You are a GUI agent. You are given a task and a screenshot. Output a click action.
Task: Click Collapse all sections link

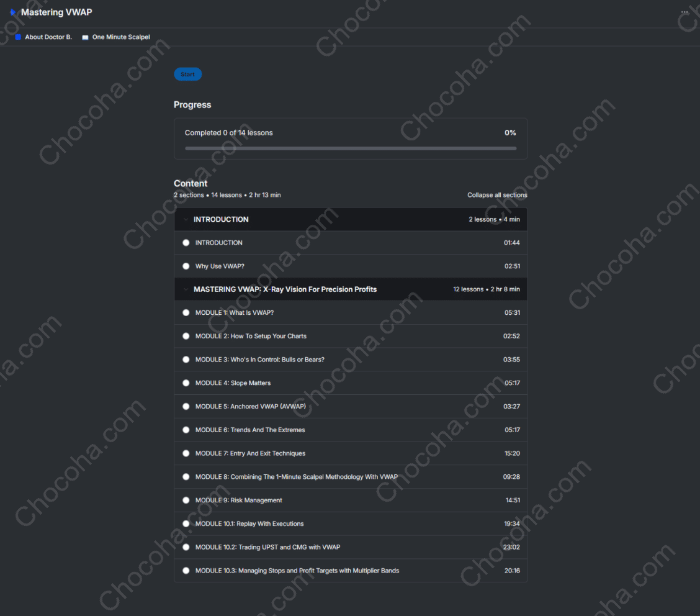(x=497, y=195)
